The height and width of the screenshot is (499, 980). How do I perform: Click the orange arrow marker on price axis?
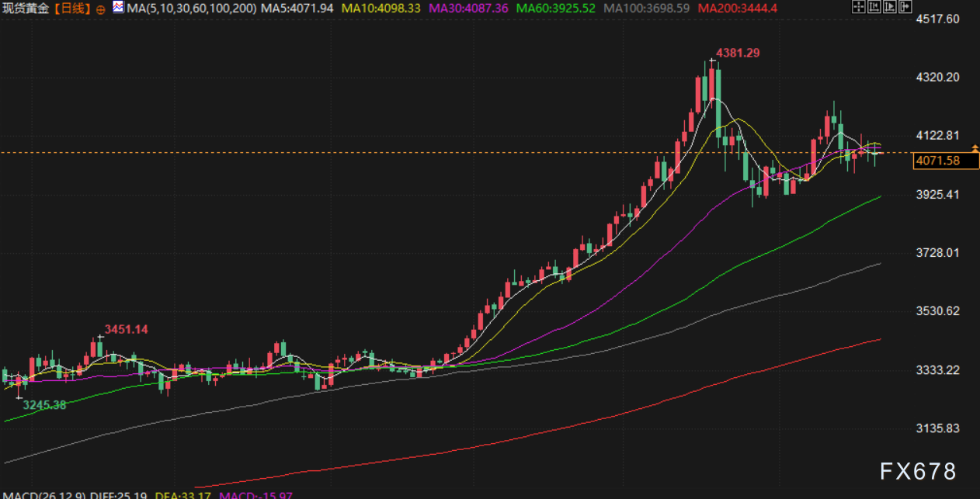tap(975, 147)
